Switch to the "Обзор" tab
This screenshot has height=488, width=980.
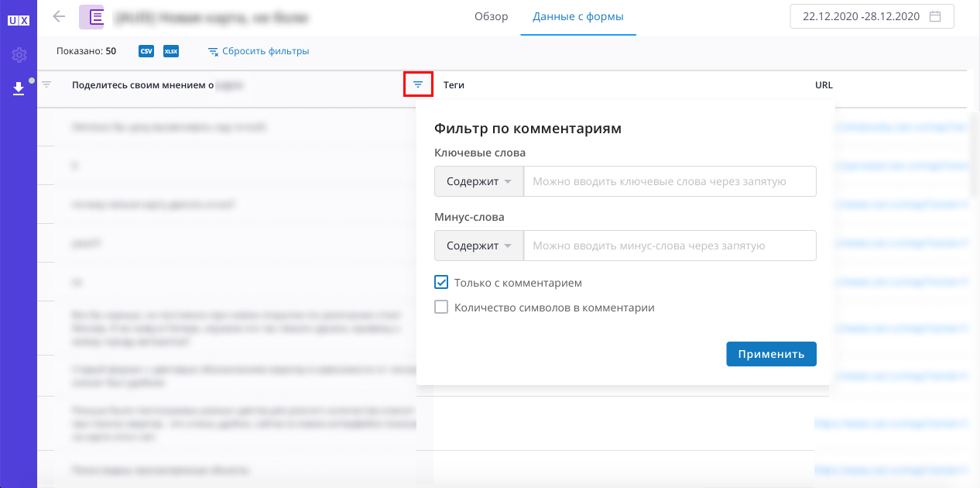pos(492,16)
